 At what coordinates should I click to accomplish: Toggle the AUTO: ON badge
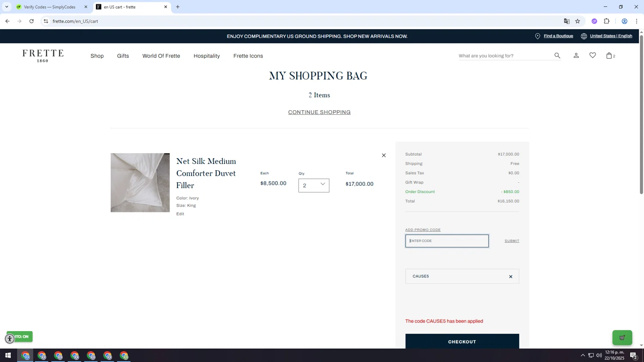pos(20,337)
